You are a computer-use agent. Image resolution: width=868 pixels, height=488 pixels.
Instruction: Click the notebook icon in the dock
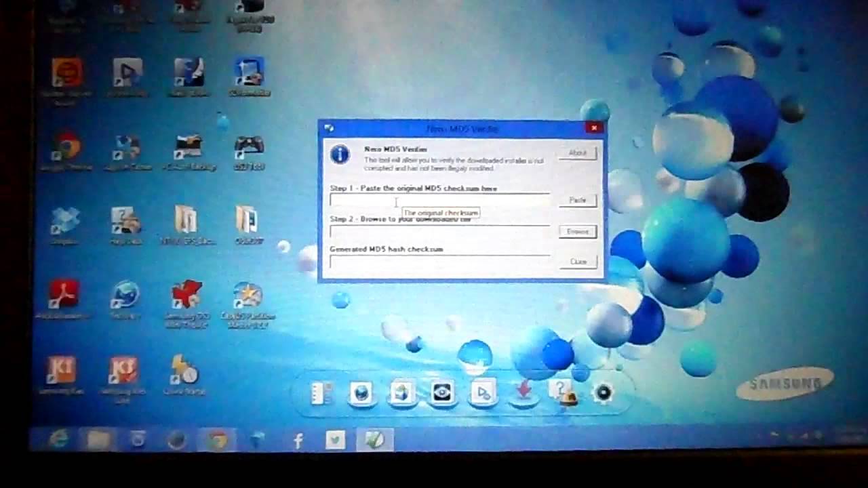(321, 393)
